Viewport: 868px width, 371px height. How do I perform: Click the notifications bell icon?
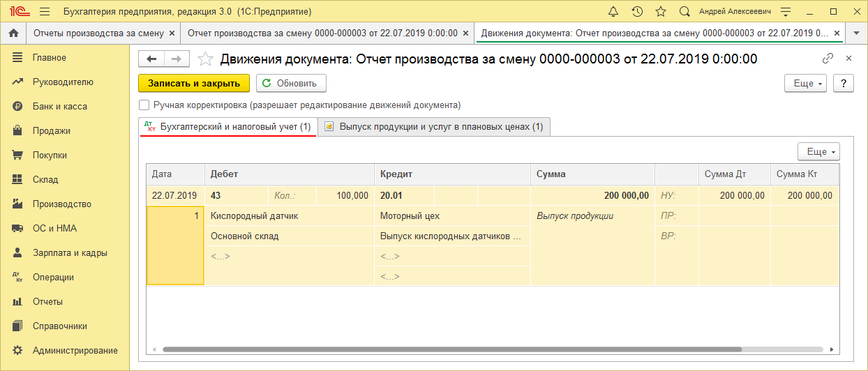click(x=613, y=12)
